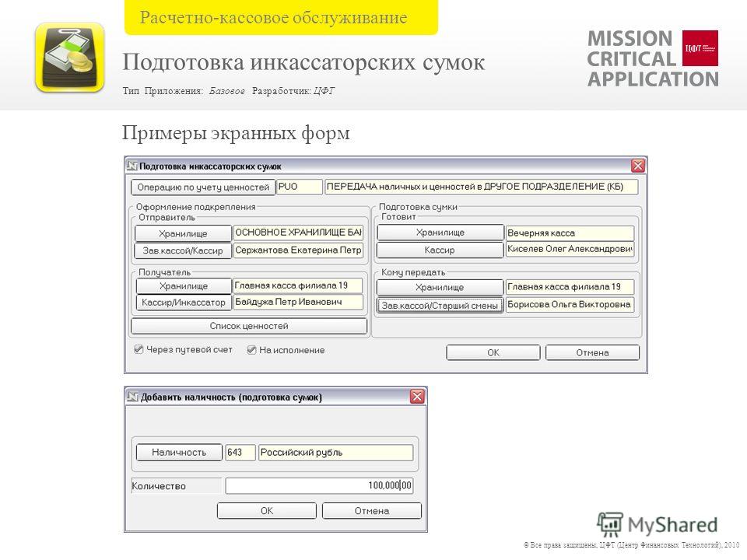Open 'Хранилище' button under Кому передать

pos(440,287)
